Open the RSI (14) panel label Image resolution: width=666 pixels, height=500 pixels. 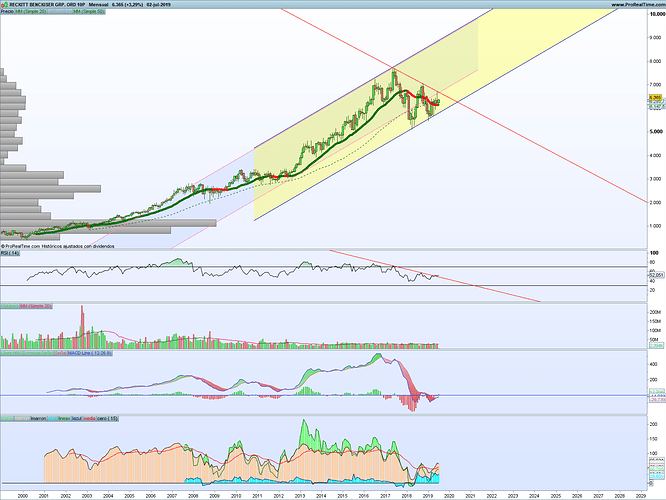[x=10, y=253]
